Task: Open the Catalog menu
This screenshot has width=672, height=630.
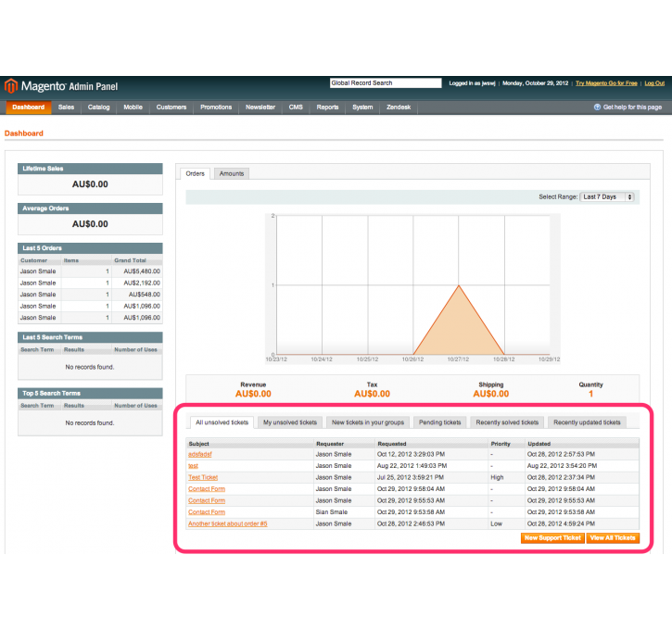Action: tap(98, 107)
